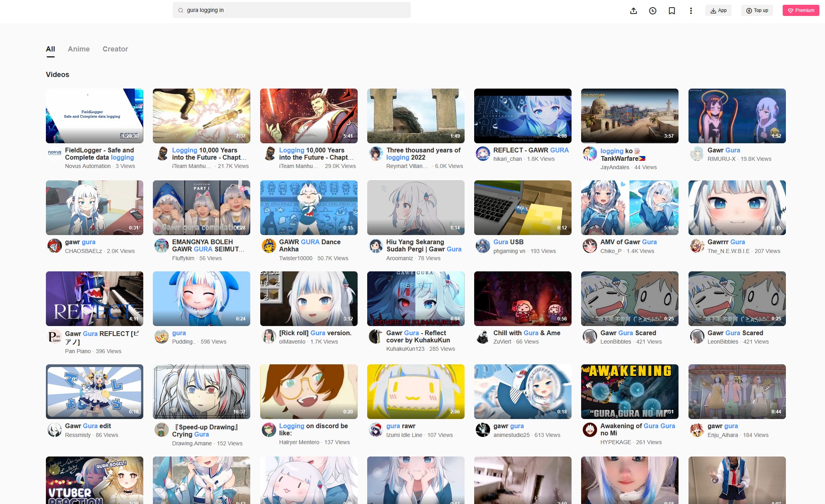Click Pan Piano channel avatar
825x504 pixels.
pyautogui.click(x=55, y=336)
